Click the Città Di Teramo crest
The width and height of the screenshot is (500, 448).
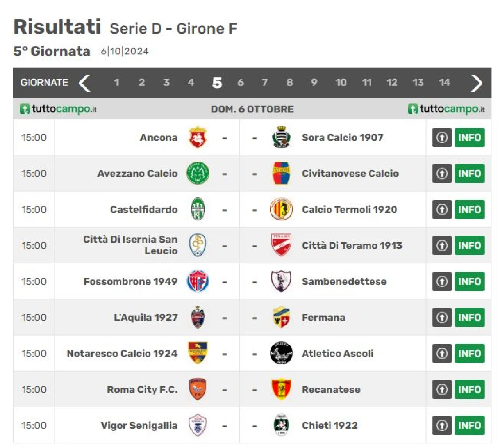tap(281, 245)
